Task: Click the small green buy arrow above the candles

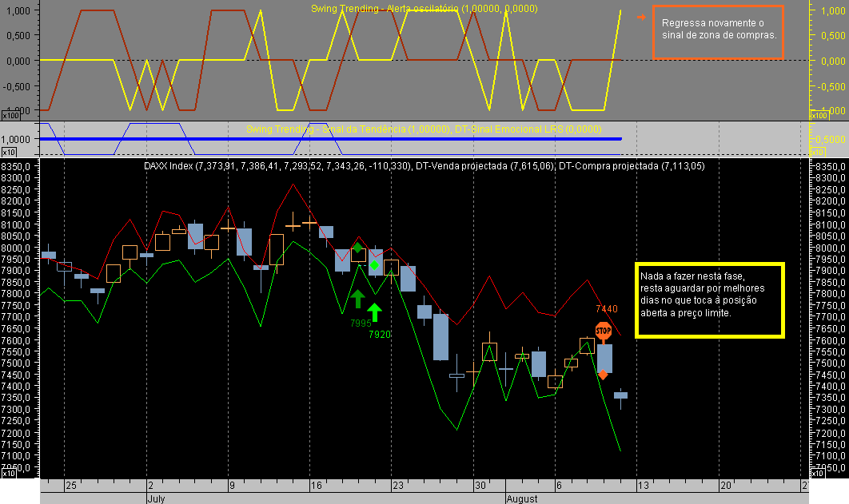Action: (x=358, y=248)
